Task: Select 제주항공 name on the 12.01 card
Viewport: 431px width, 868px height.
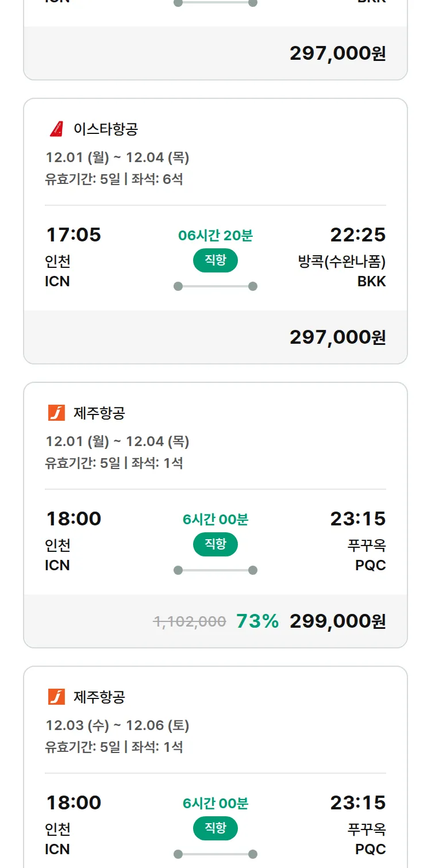Action: coord(99,413)
